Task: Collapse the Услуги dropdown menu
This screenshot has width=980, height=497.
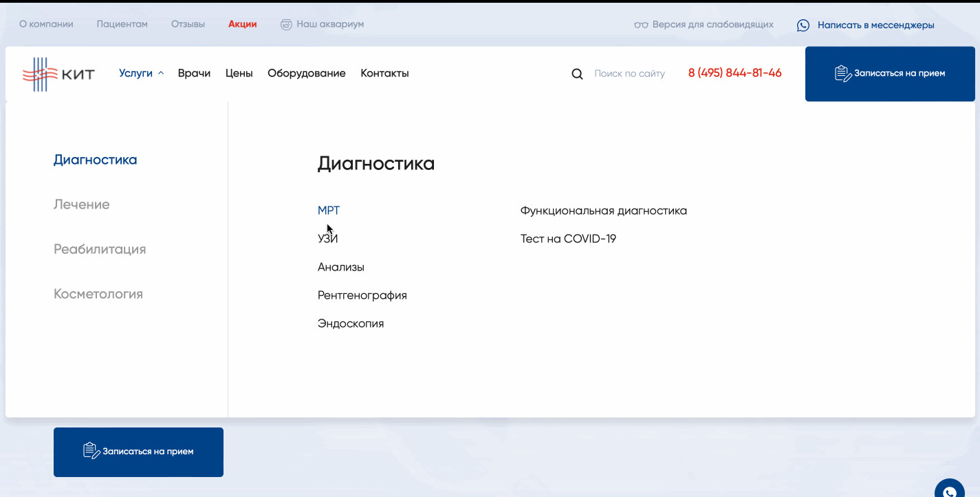Action: tap(142, 73)
